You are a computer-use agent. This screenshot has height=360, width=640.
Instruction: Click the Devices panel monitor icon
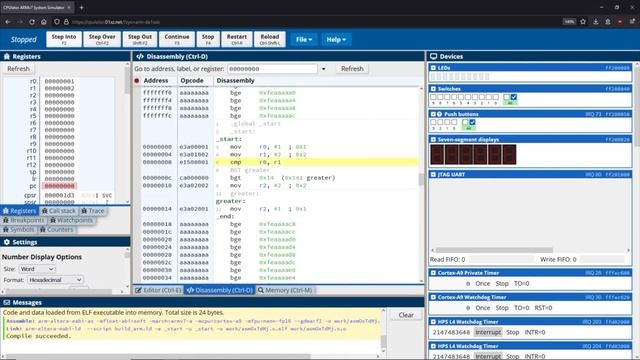[433, 56]
